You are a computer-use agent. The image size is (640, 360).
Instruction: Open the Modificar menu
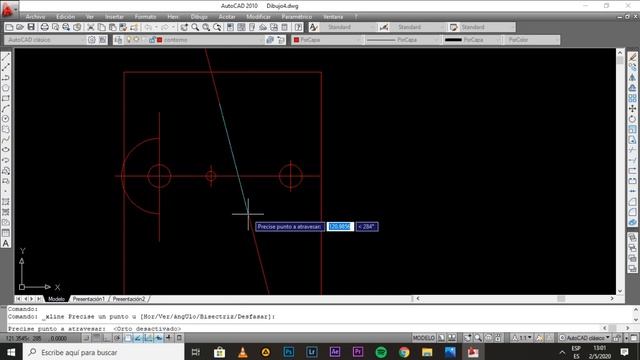click(x=258, y=17)
